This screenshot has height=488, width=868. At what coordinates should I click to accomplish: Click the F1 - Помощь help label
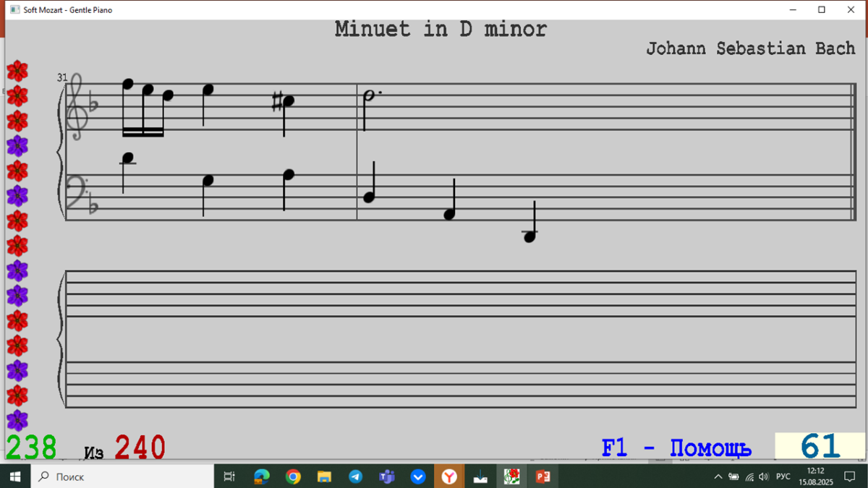pos(676,448)
